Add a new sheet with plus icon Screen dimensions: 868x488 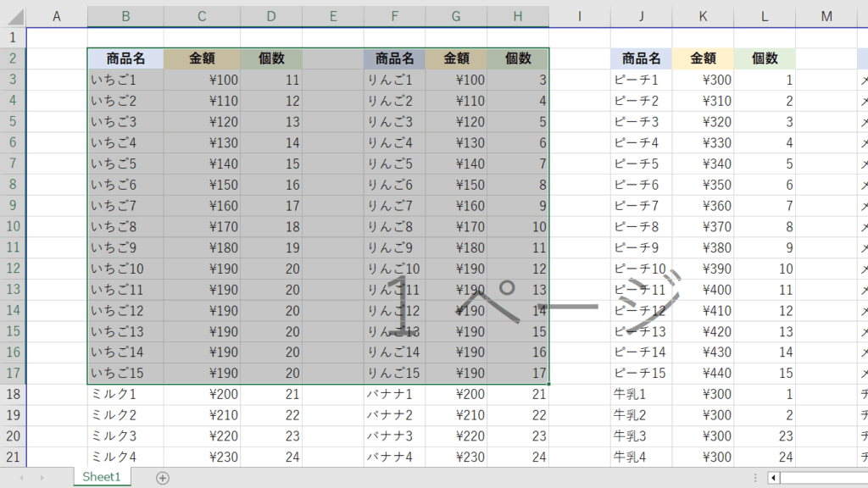tap(163, 478)
